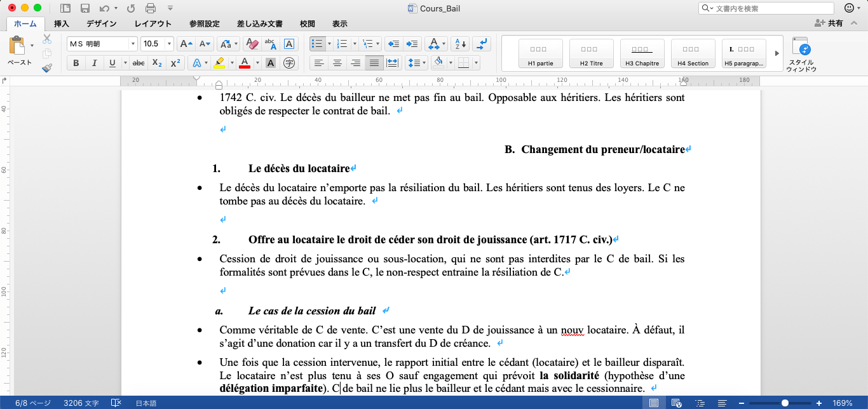Toggle Italic formatting
868x409 pixels.
(x=94, y=63)
